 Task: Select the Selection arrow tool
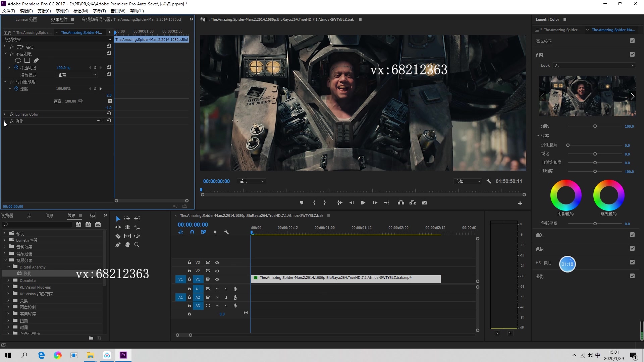click(118, 219)
